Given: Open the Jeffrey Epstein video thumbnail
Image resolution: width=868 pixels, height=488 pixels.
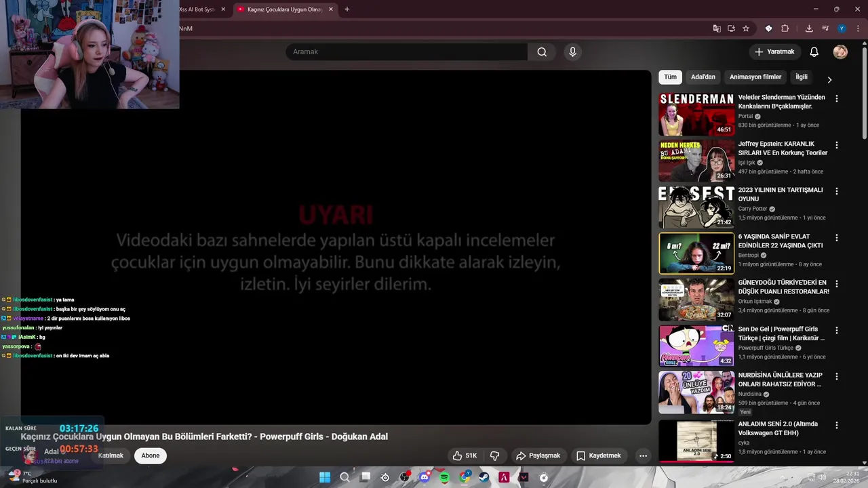Looking at the screenshot, I should tap(696, 161).
